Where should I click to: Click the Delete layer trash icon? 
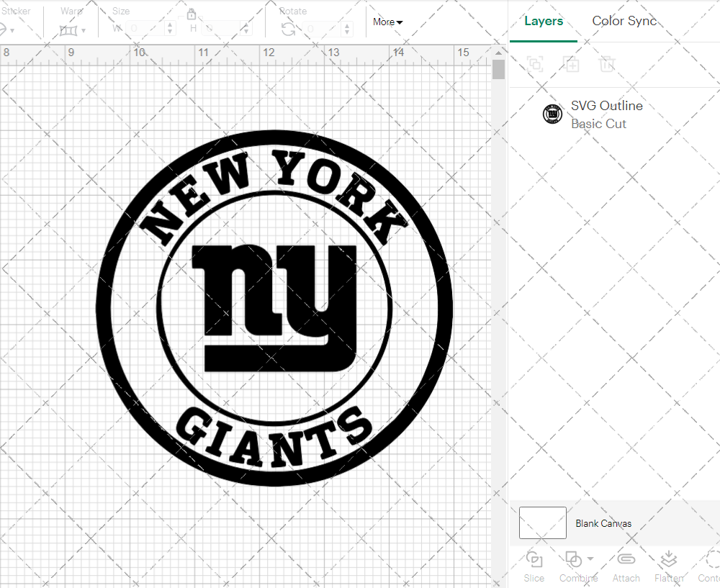click(606, 64)
